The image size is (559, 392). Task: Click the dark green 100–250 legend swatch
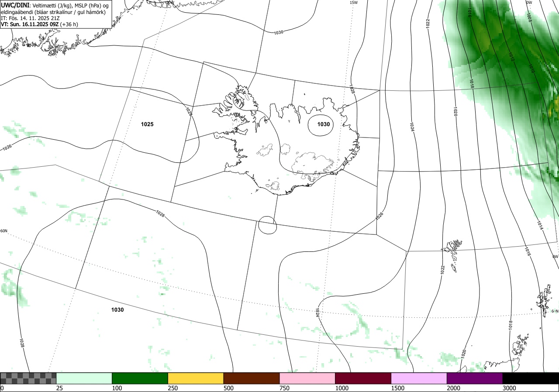140,378
